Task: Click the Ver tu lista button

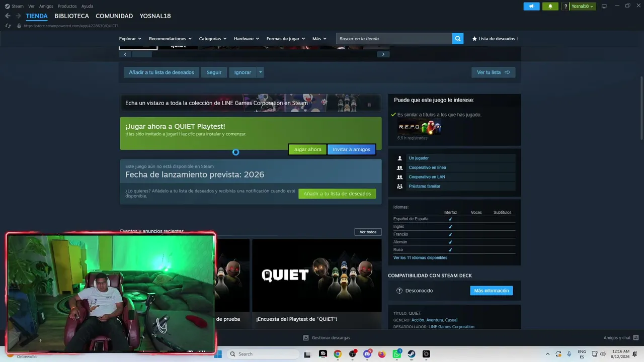Action: click(493, 72)
